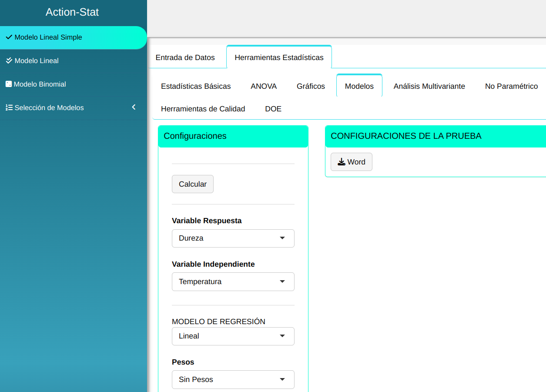Open the Gráficos tab
The height and width of the screenshot is (392, 546).
pos(311,86)
